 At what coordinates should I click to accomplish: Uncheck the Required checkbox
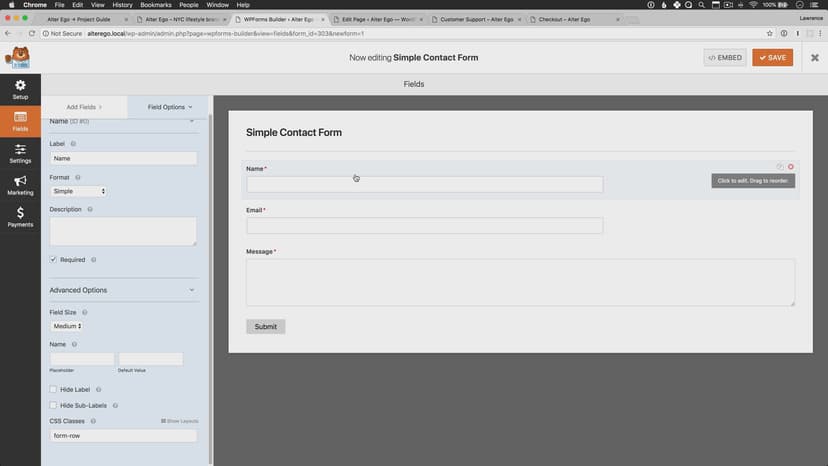coord(54,259)
